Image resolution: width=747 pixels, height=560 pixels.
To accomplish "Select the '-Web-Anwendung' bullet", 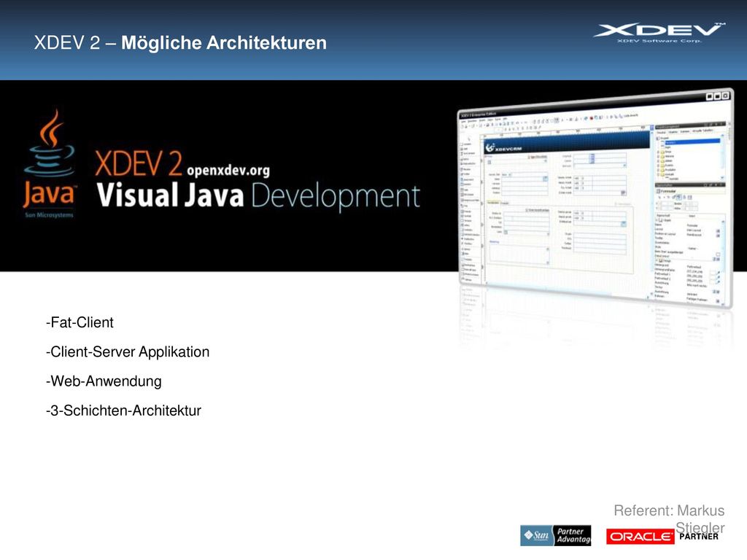I will point(104,381).
